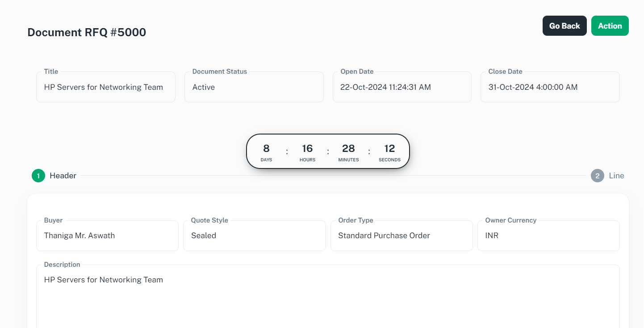This screenshot has width=644, height=328.
Task: Click the Close Date field
Action: (550, 87)
